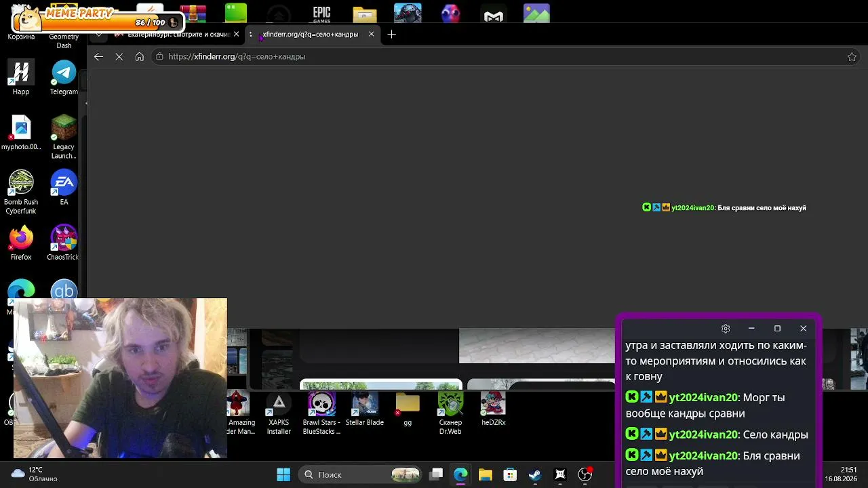Open the clock and date flyout

[x=840, y=474]
